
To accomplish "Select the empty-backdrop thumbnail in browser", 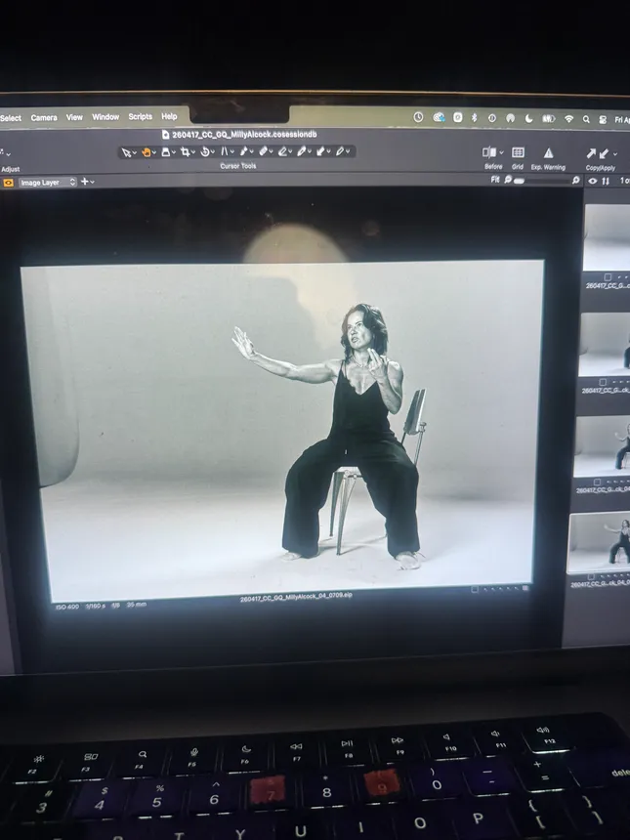I will coord(607,237).
